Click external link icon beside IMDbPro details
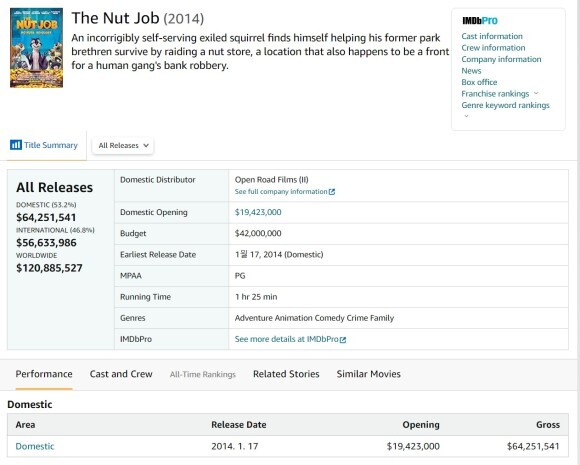This screenshot has height=465, width=580. [343, 340]
